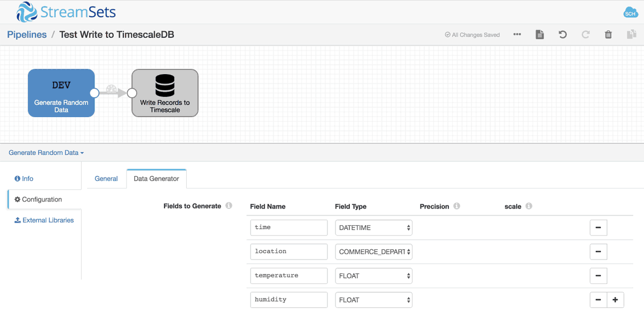Screen dimensions: 644x316
Task: Redo the last change
Action: 586,34
